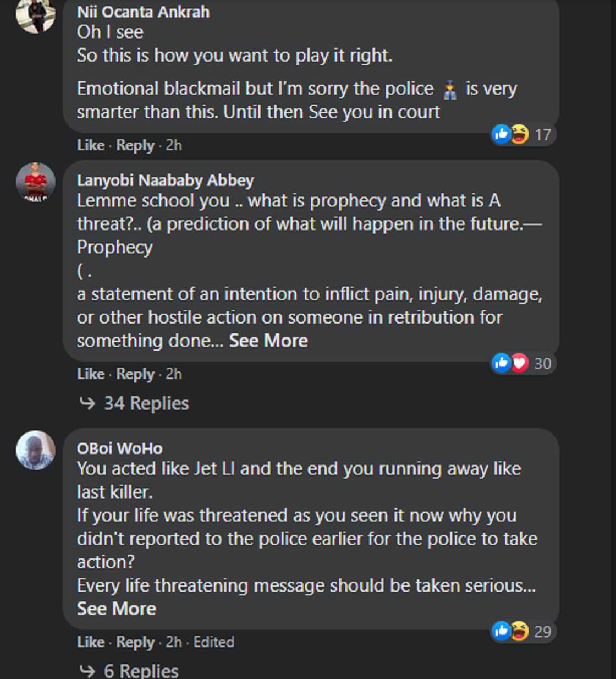Expand the 34 Replies thread
This screenshot has width=616, height=679.
pyautogui.click(x=146, y=403)
